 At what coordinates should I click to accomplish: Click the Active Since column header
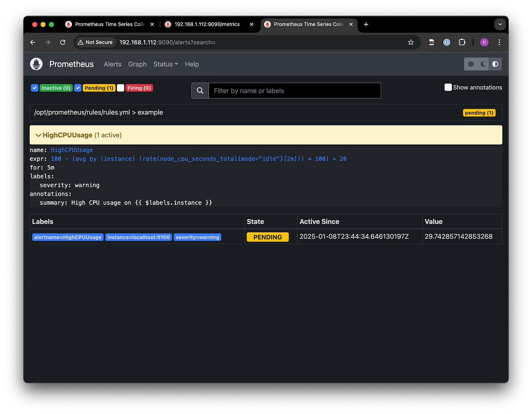coord(319,222)
